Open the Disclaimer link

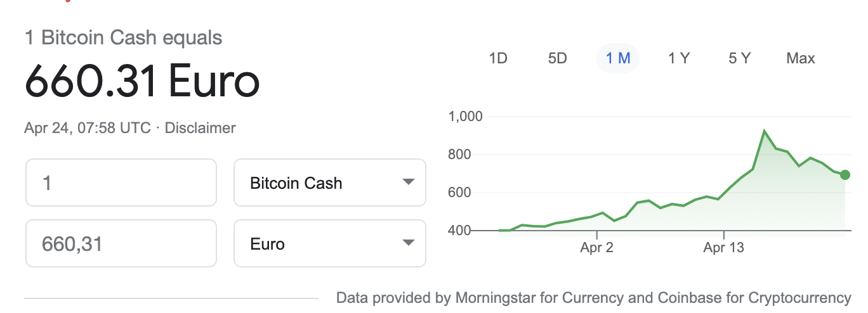pyautogui.click(x=200, y=128)
